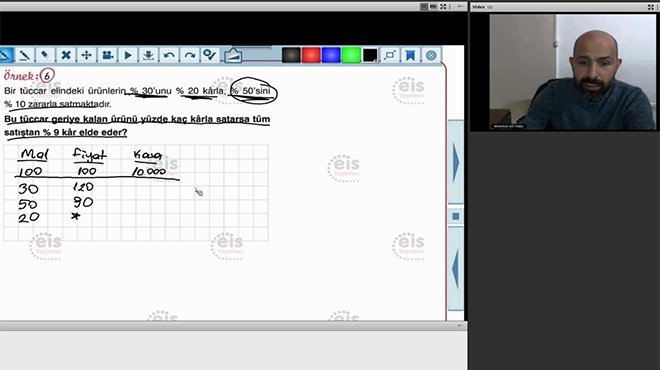Click the circled '% 50'sini' text
The image size is (660, 370).
(253, 91)
